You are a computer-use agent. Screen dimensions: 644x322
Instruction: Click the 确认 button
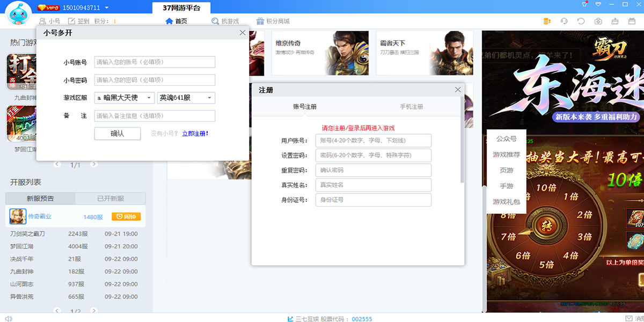point(118,134)
